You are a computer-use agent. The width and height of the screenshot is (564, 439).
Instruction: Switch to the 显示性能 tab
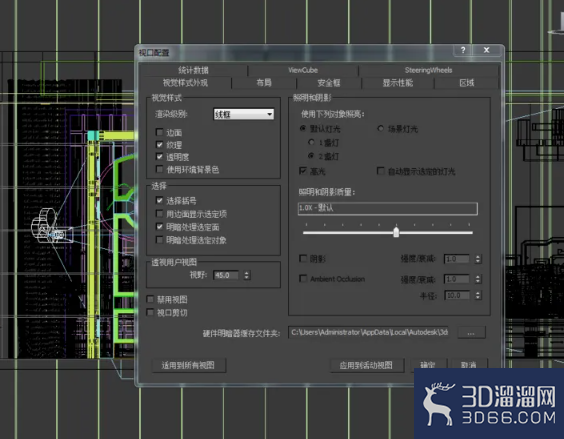[x=398, y=83]
